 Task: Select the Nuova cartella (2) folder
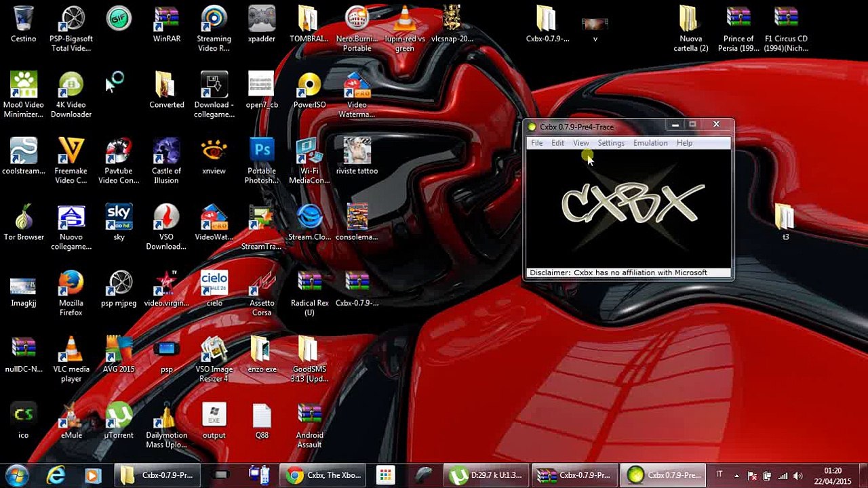pos(691,30)
